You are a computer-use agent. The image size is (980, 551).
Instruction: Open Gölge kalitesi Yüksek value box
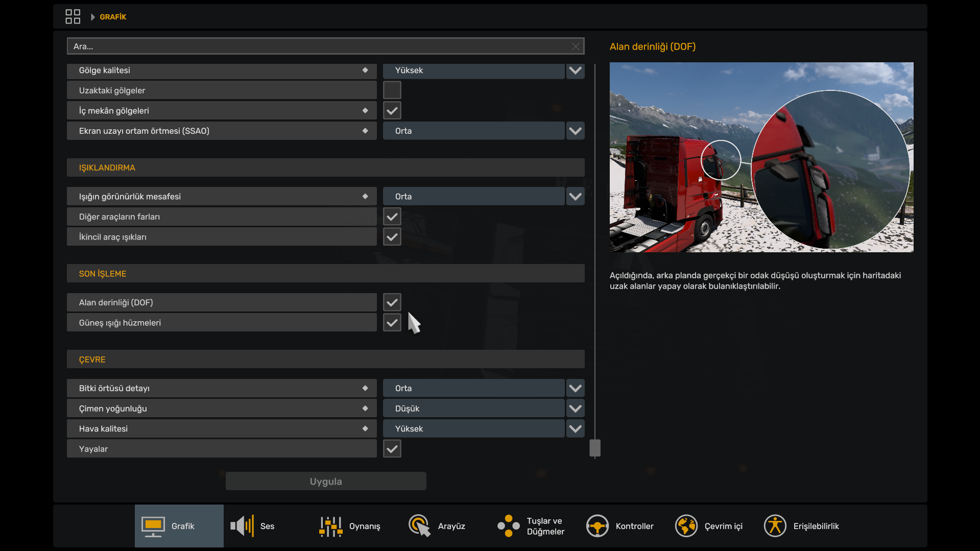(x=474, y=70)
